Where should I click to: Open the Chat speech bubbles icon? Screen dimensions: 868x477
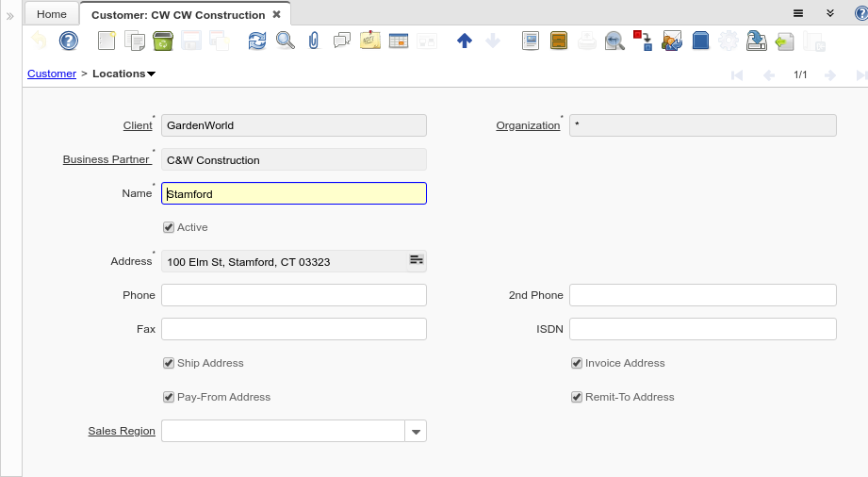tap(342, 41)
